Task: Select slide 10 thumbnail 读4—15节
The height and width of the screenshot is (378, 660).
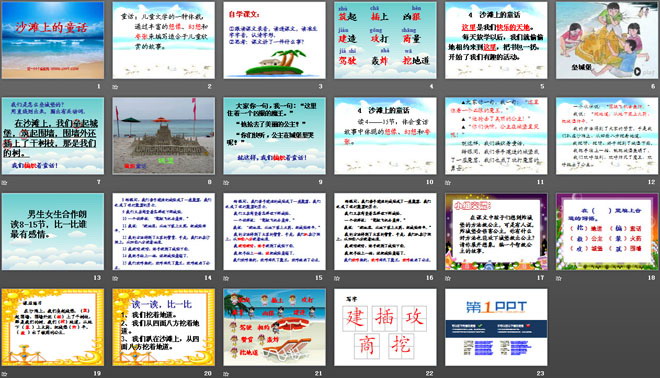Action: pyautogui.click(x=385, y=136)
